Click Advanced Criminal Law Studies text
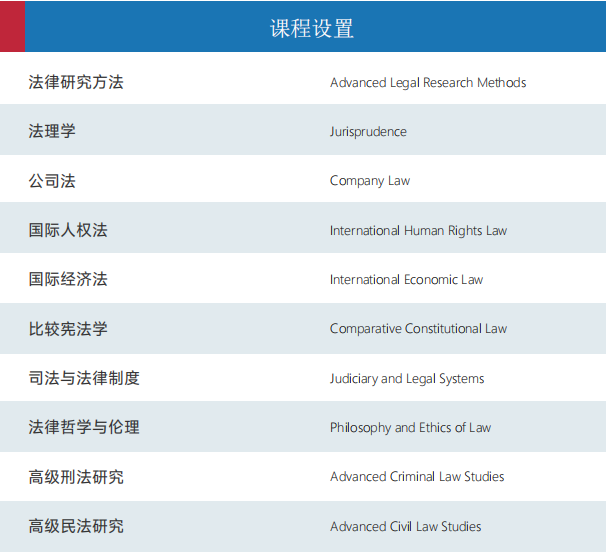Viewport: 608px width, 552px height. 417,477
